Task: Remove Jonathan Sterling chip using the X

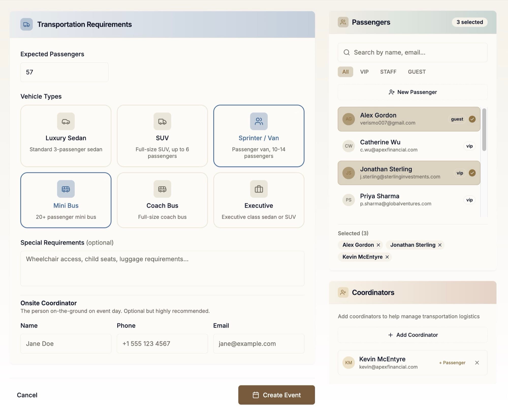Action: 440,245
